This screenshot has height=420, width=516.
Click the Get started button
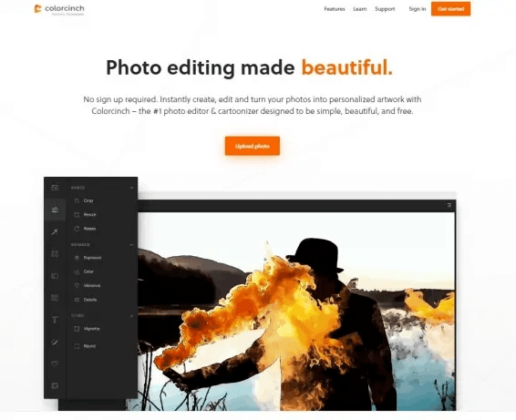[451, 9]
